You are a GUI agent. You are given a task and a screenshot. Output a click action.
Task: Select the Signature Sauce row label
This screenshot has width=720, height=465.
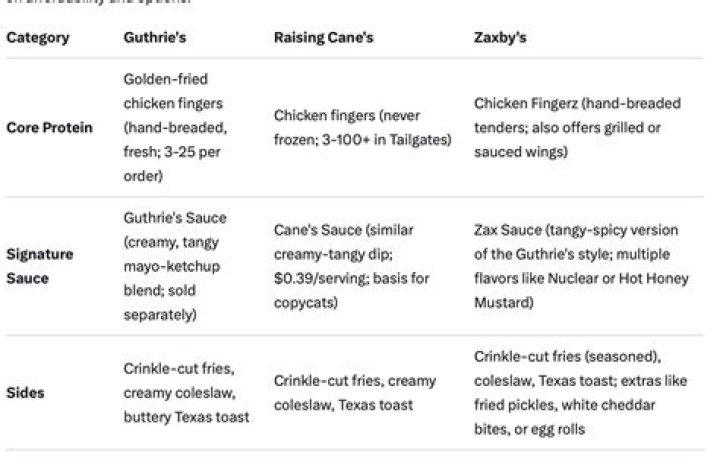pos(39,266)
